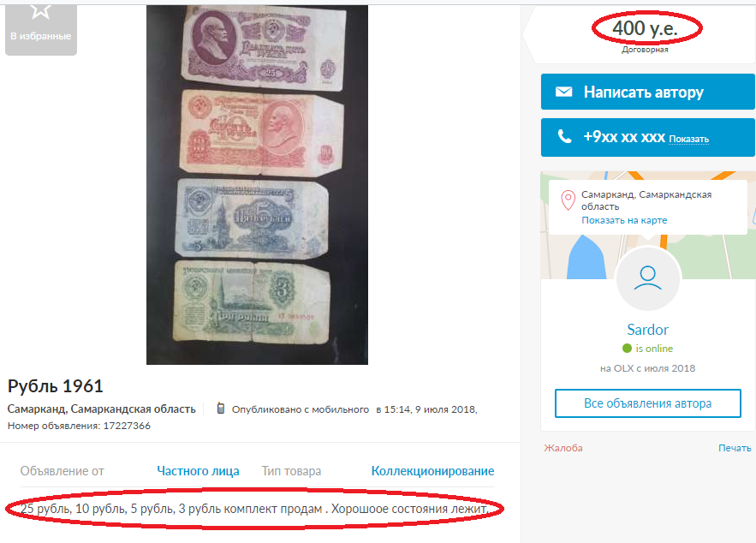Click the red map location pin icon
The width and height of the screenshot is (756, 543).
click(568, 200)
